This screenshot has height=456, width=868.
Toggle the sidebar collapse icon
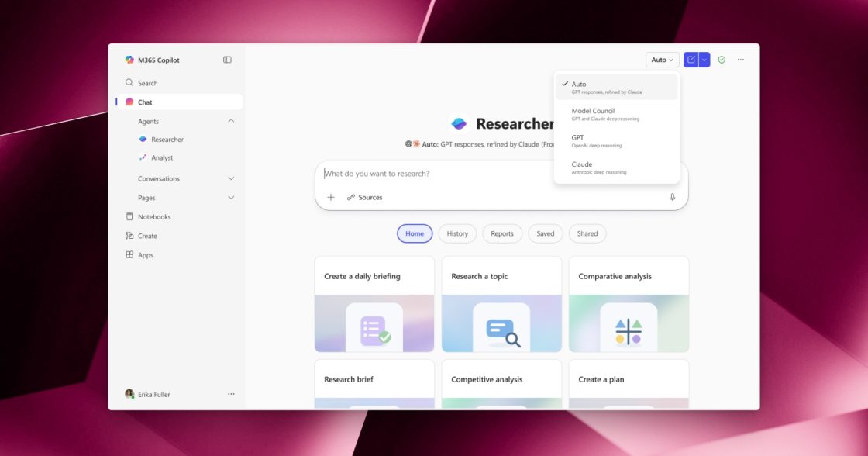point(226,60)
